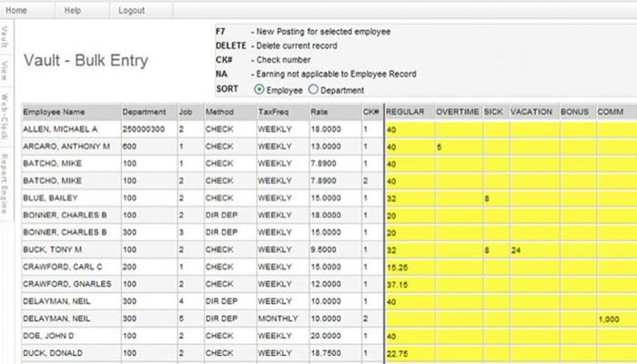
Task: Open the Web-Check side tab
Action: (6, 114)
